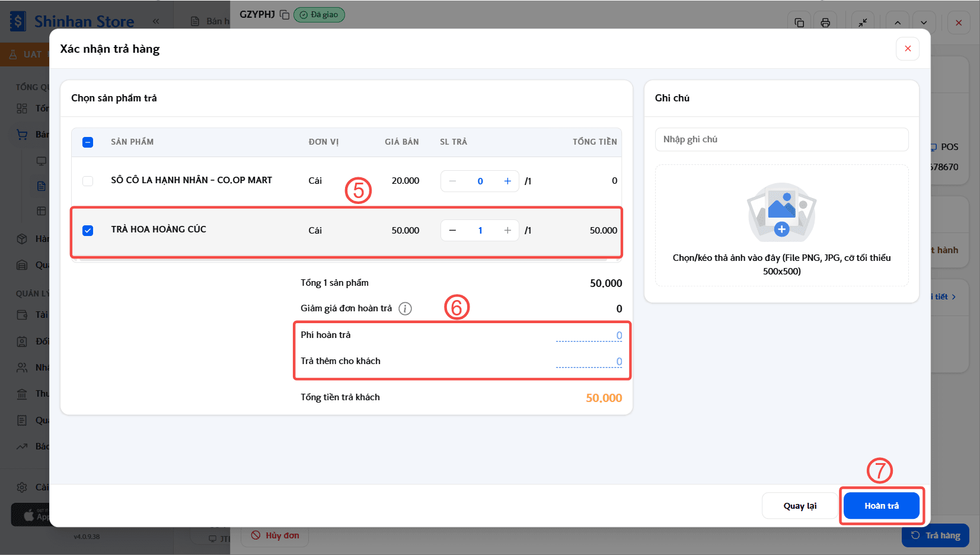This screenshot has height=555, width=980.
Task: Open the image upload area with plus icon
Action: pos(781,225)
